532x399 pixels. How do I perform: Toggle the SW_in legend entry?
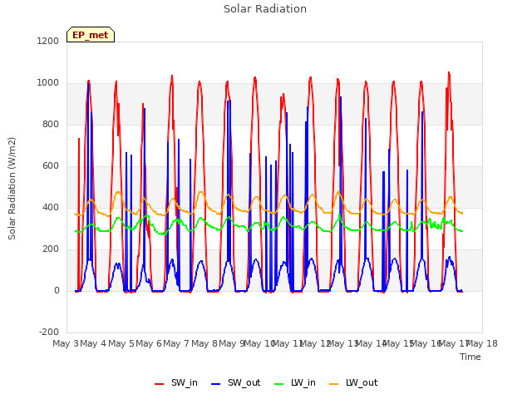click(x=175, y=382)
